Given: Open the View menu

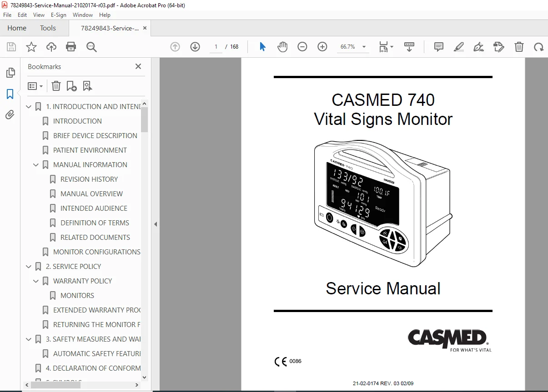Looking at the screenshot, I should tap(39, 15).
